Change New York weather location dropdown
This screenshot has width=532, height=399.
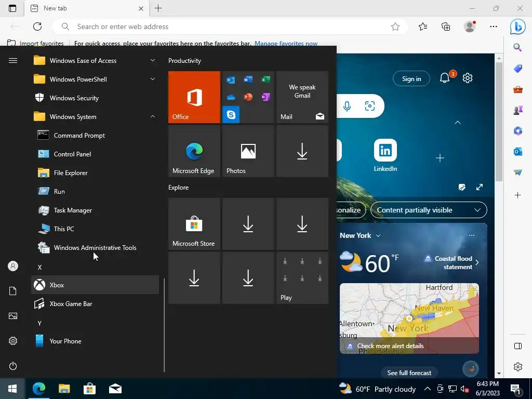tap(361, 235)
